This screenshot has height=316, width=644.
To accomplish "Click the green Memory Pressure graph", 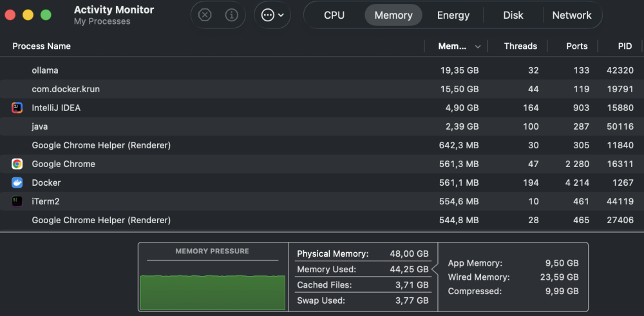I will (x=213, y=293).
